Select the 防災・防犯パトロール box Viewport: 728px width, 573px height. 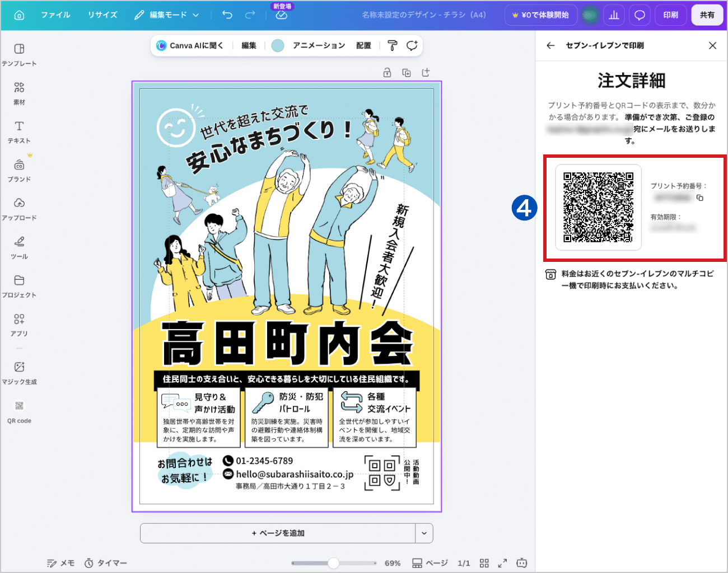pos(287,417)
